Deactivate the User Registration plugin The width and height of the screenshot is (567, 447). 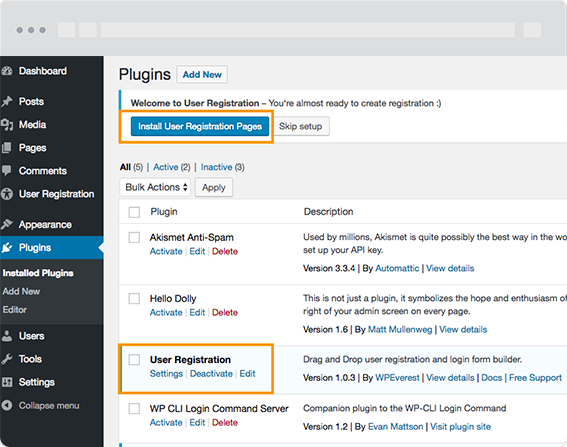point(211,374)
